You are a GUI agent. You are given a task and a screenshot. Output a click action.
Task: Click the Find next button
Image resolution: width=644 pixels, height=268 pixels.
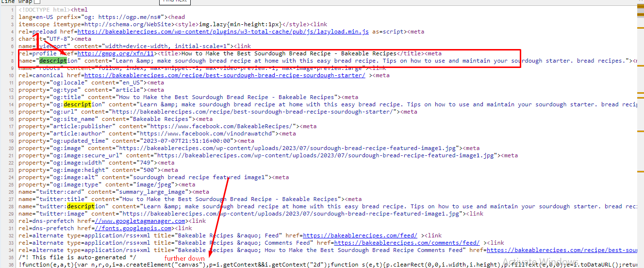tap(175, 1)
